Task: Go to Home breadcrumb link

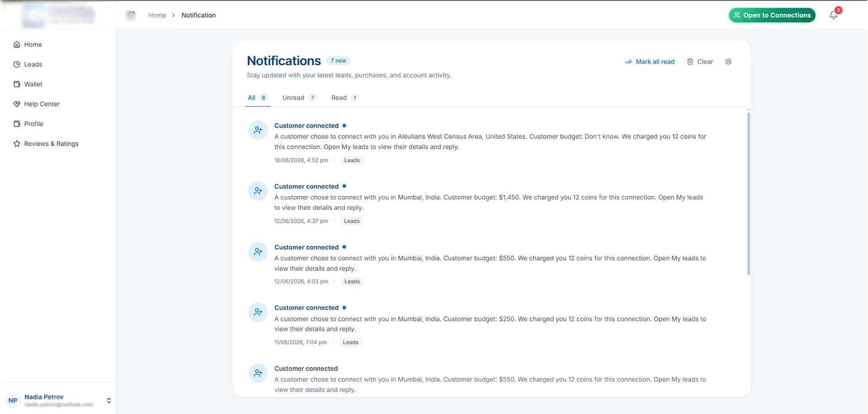Action: pyautogui.click(x=157, y=15)
